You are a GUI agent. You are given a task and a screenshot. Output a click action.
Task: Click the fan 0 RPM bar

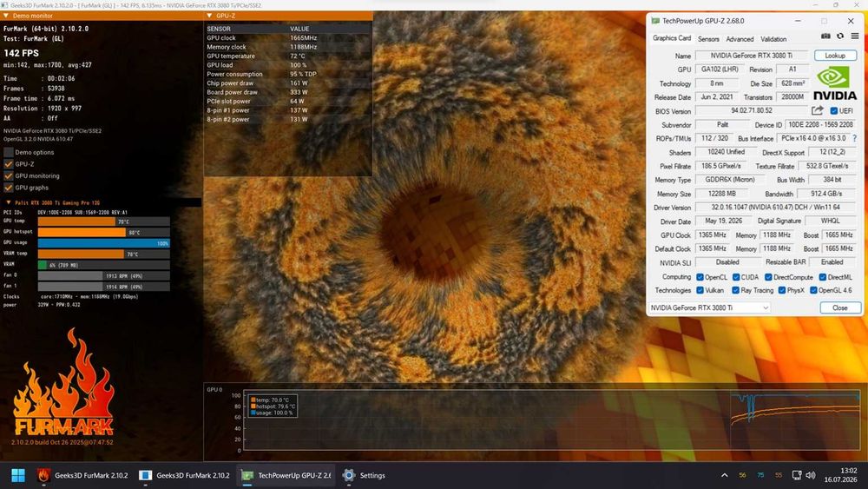(103, 276)
